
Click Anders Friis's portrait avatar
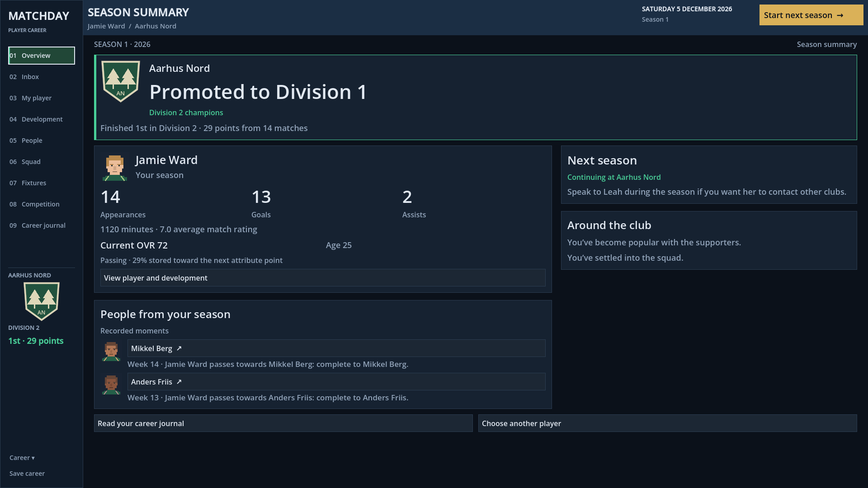point(111,385)
